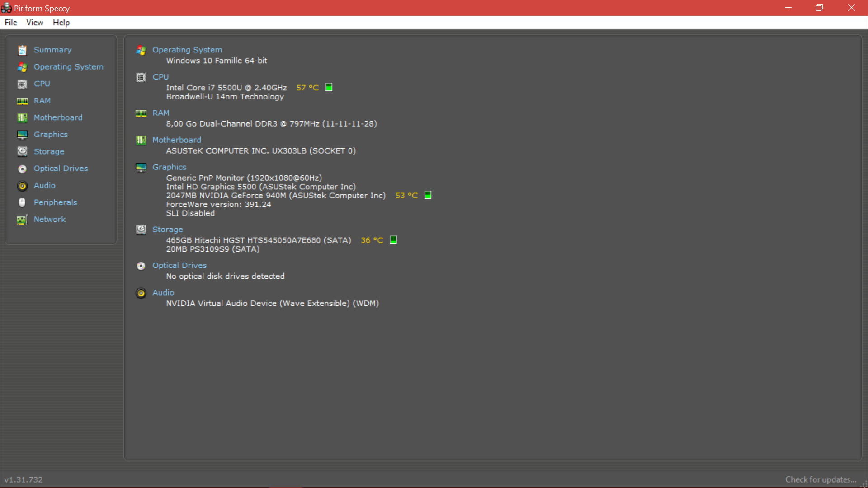Click the monitor icon beside Graphics heading

pos(141,167)
